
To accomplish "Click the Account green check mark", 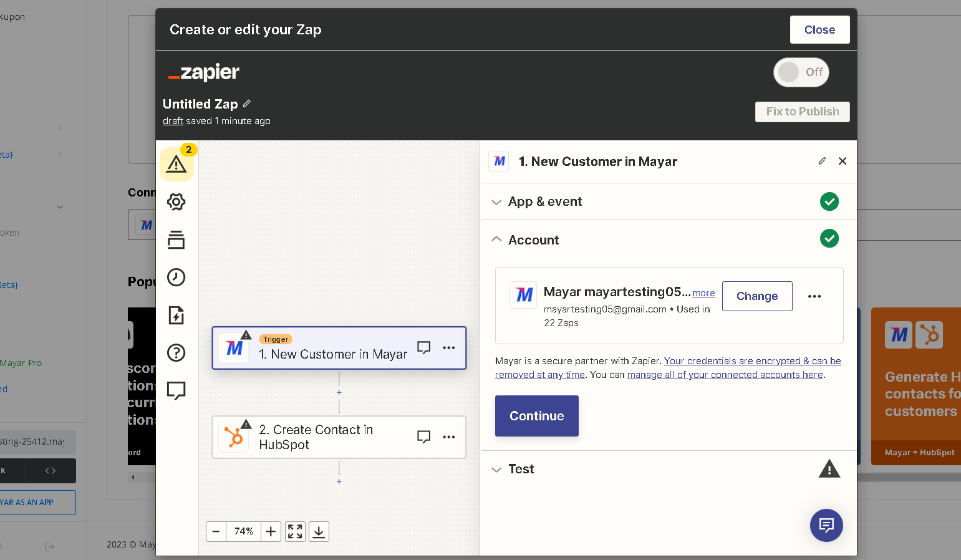I will coord(829,238).
